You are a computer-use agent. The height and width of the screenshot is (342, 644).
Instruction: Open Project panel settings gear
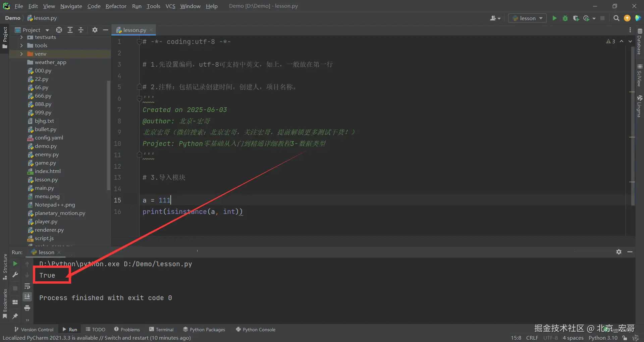[95, 30]
